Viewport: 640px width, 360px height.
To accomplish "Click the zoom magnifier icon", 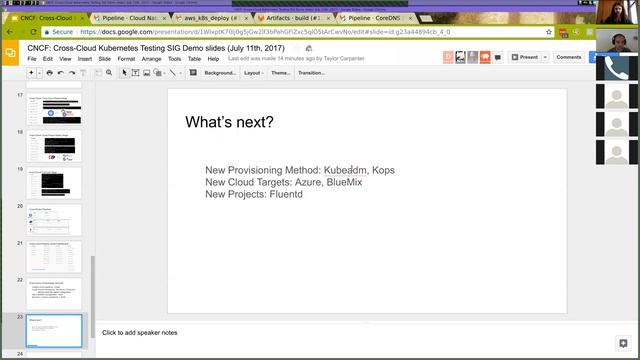I will [x=109, y=73].
